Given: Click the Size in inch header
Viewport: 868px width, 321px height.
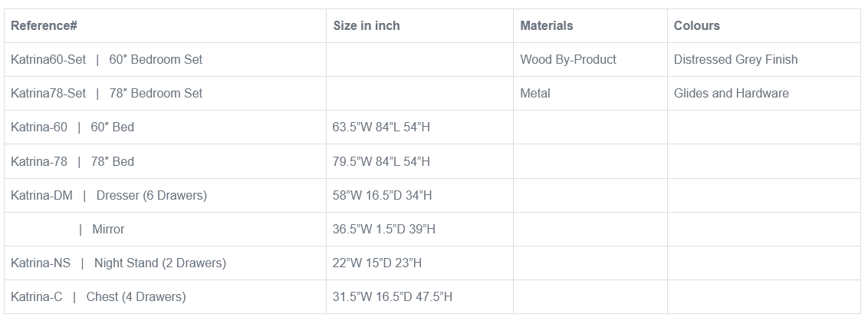Looking at the screenshot, I should tap(367, 26).
